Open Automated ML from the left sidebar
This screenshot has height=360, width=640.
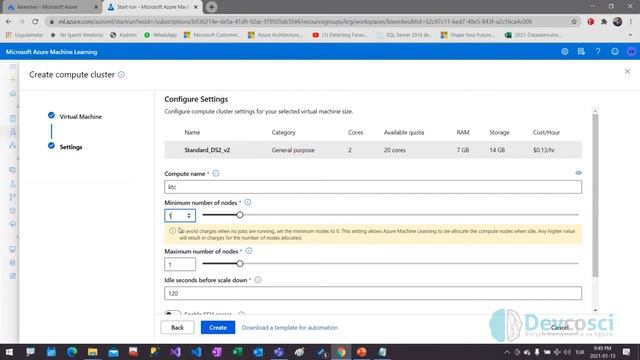tap(13, 131)
